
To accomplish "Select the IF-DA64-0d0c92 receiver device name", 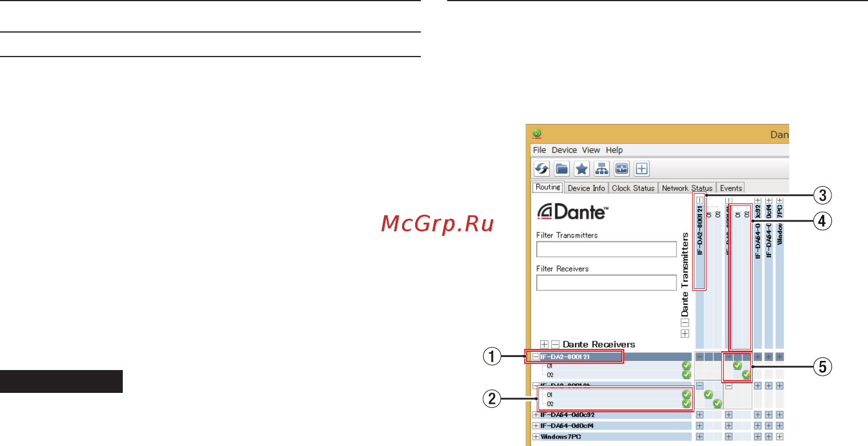I will point(568,415).
